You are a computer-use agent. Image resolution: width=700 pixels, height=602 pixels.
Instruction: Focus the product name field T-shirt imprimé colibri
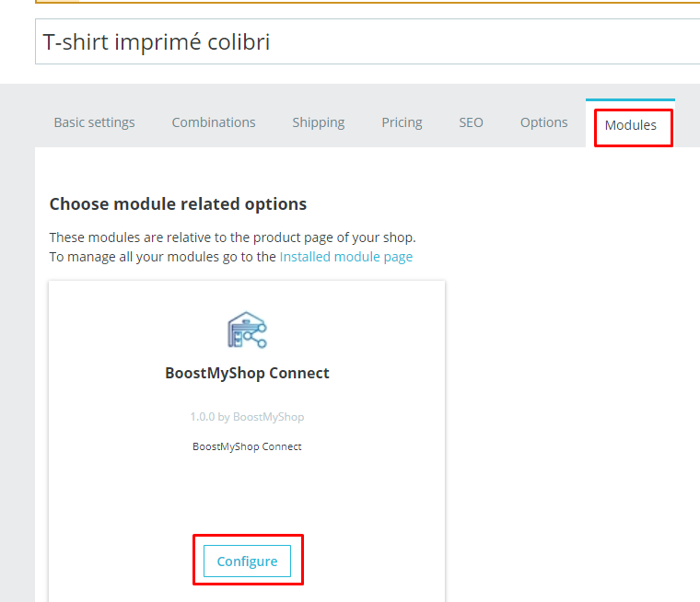[x=367, y=41]
